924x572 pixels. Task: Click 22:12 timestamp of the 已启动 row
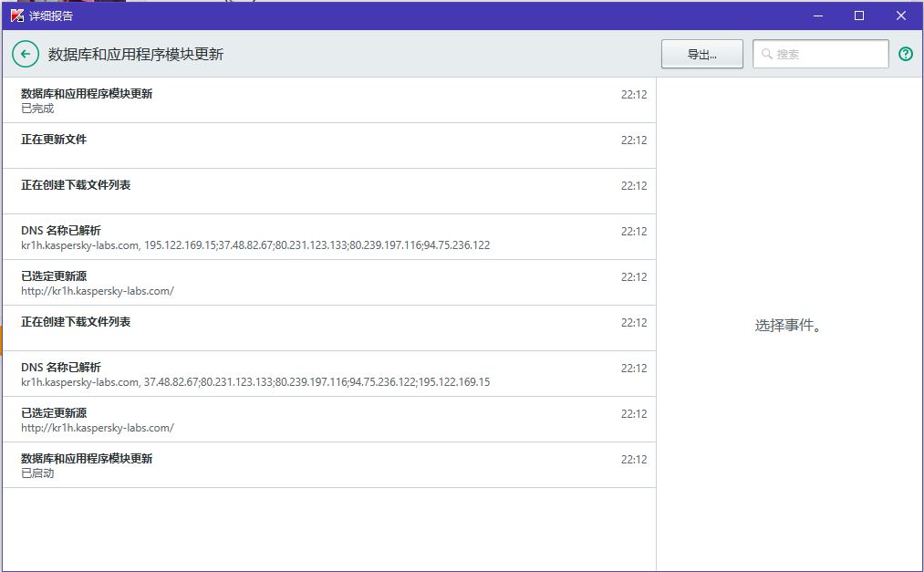(633, 460)
